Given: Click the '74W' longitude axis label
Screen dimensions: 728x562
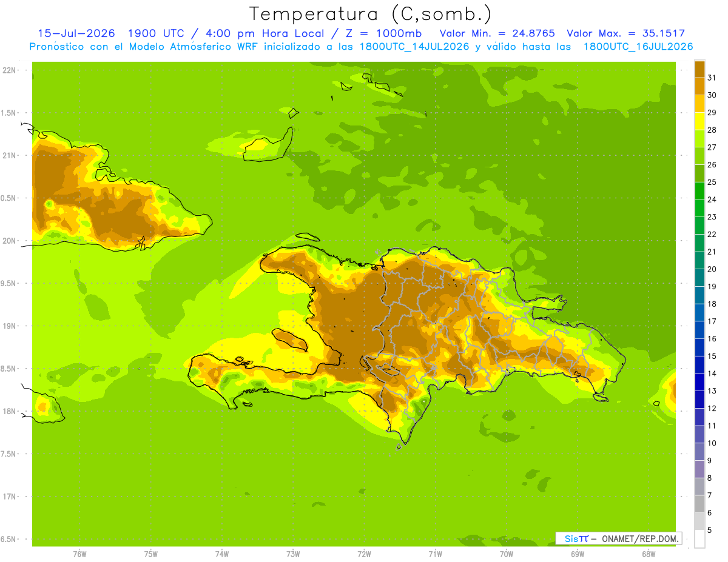Looking at the screenshot, I should coord(222,554).
